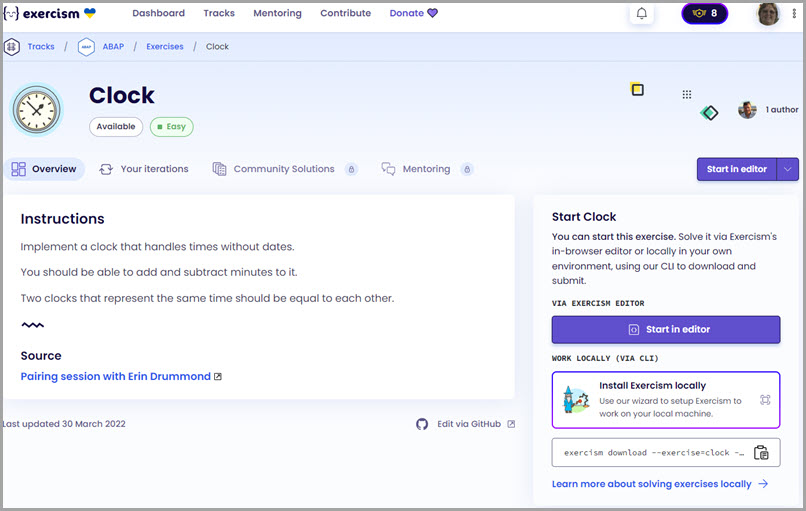Click the Tracks breadcrumb icon
The width and height of the screenshot is (806, 511).
pos(12,47)
